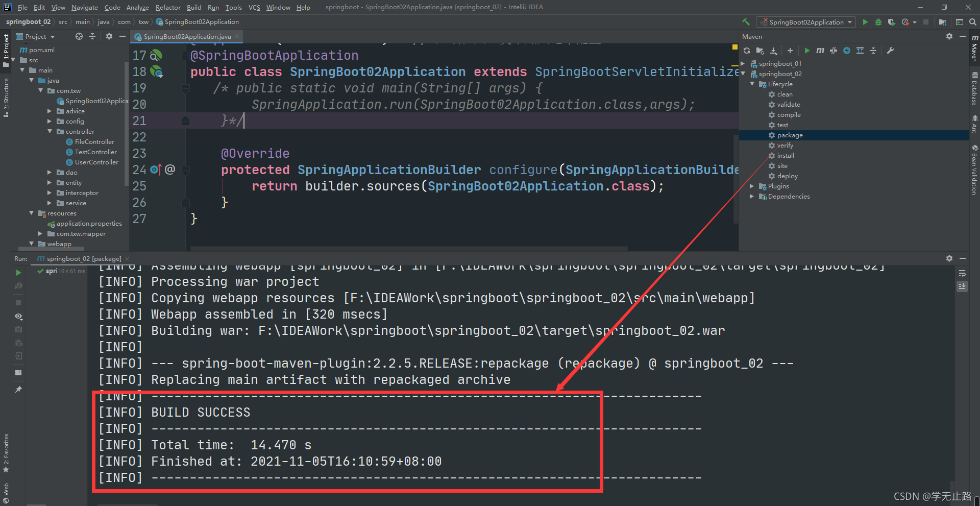Toggle Skip Tests mode in Maven toolbar
The width and height of the screenshot is (980, 506).
847,51
